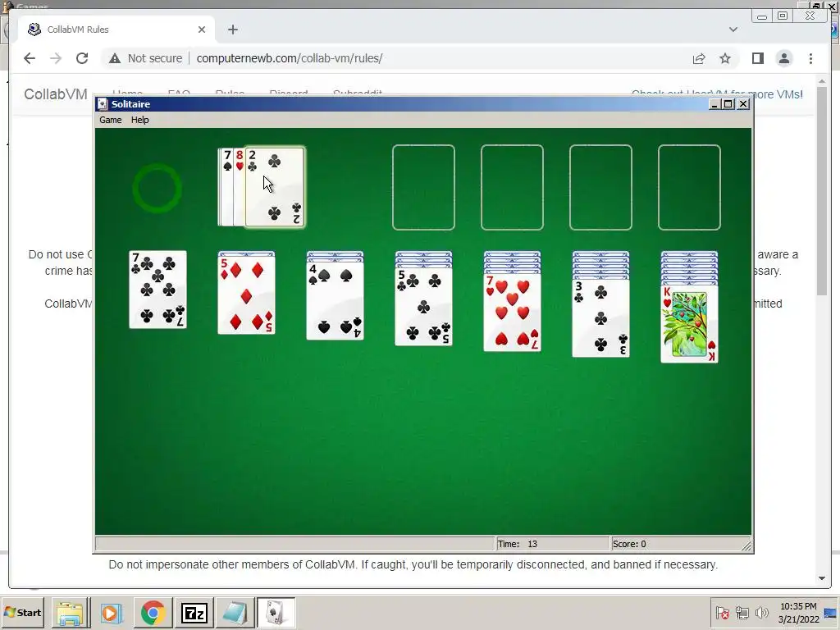This screenshot has height=630, width=840.
Task: Switch to Solitaire taskbar button
Action: pyautogui.click(x=276, y=613)
